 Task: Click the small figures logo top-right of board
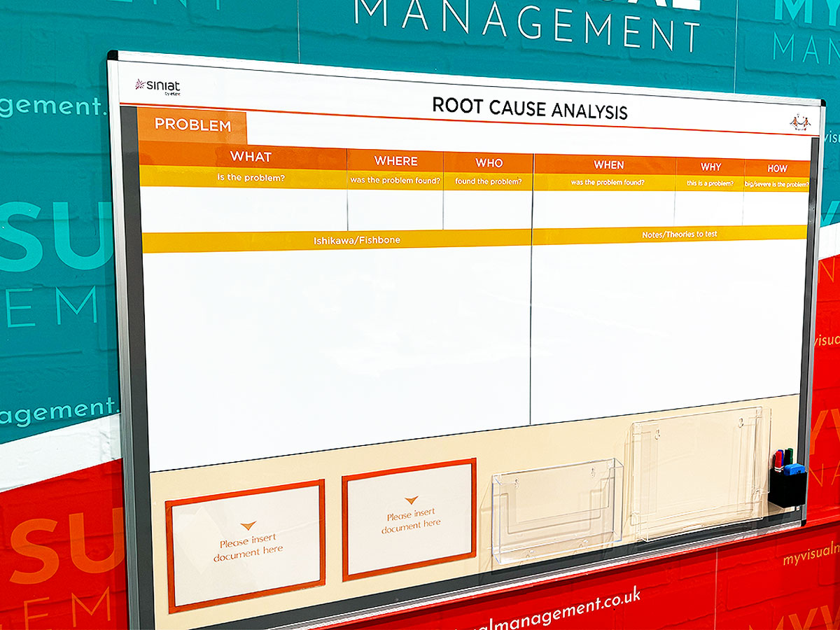click(x=799, y=122)
